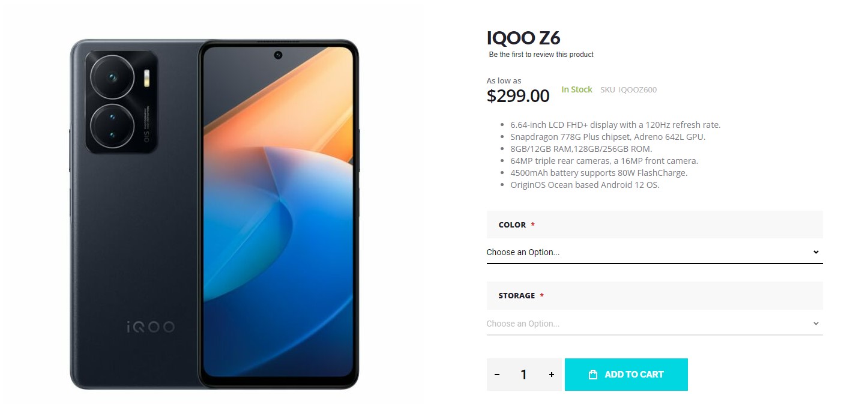The image size is (868, 404).
Task: Click the 'As low as' price label
Action: pos(504,80)
